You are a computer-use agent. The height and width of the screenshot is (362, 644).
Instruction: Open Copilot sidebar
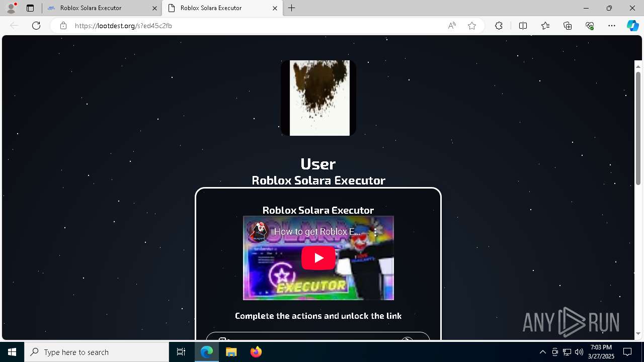point(632,26)
